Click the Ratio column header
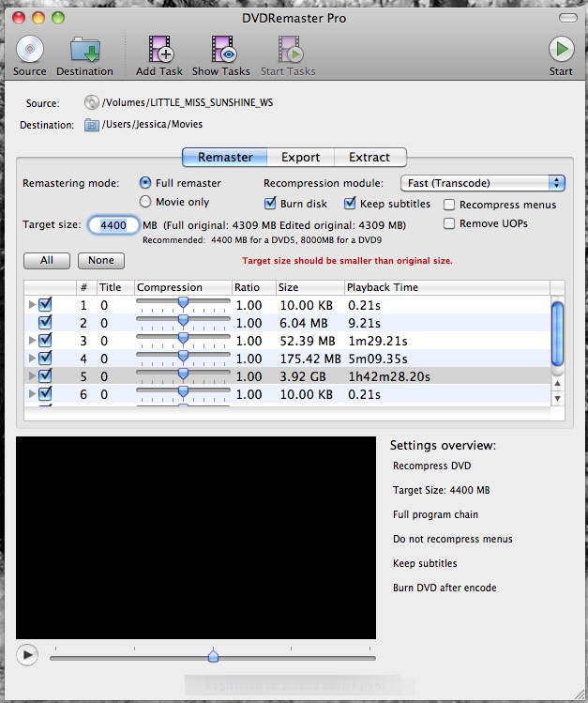The width and height of the screenshot is (588, 703). (254, 287)
